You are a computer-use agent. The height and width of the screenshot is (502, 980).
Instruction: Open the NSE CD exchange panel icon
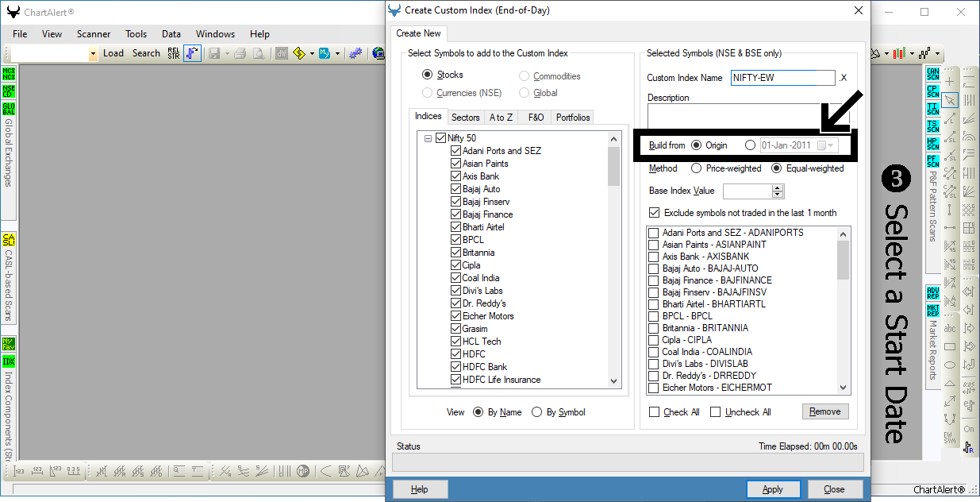point(9,91)
